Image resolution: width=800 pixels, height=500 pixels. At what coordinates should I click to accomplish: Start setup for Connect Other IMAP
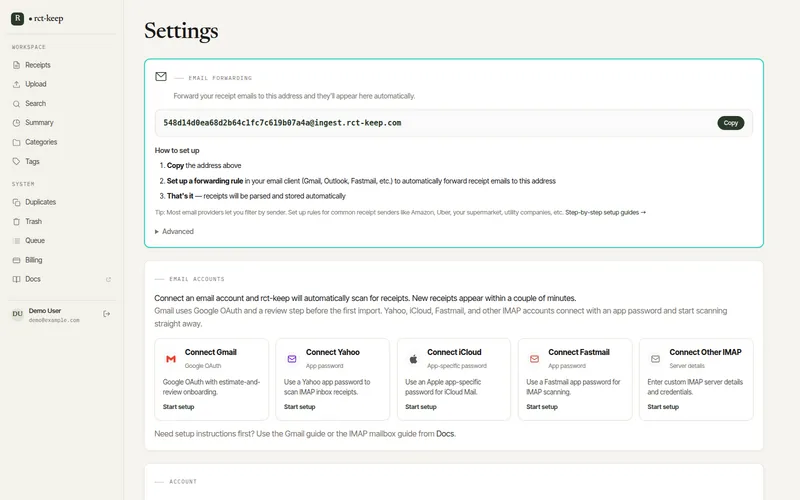point(663,407)
